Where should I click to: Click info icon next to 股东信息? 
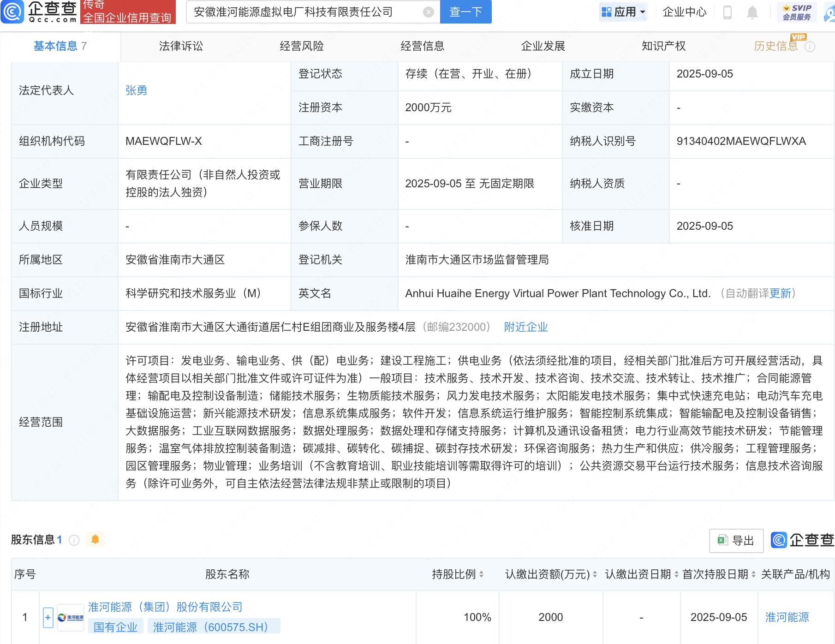[x=74, y=540]
